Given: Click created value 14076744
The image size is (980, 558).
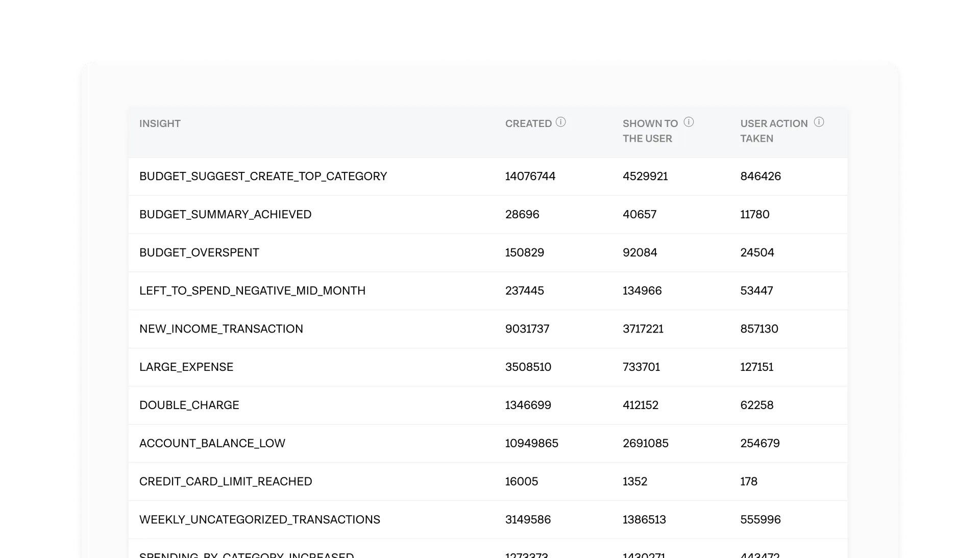Looking at the screenshot, I should point(530,176).
